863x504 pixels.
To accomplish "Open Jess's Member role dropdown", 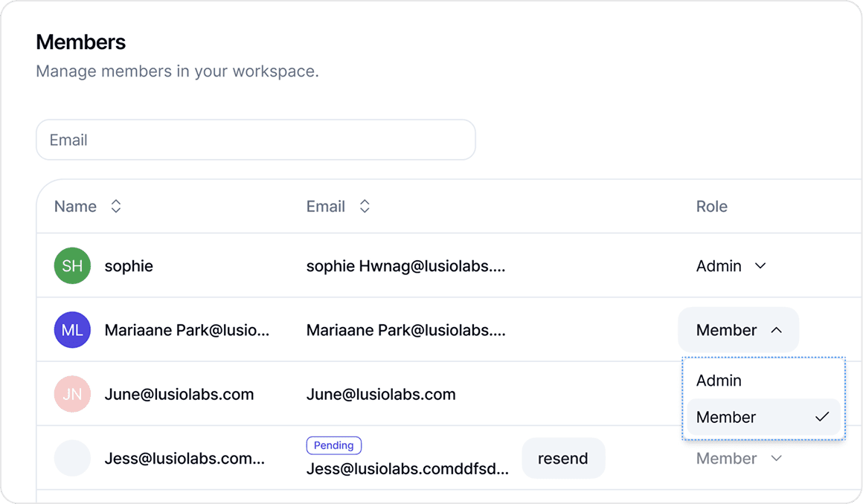I will (739, 459).
